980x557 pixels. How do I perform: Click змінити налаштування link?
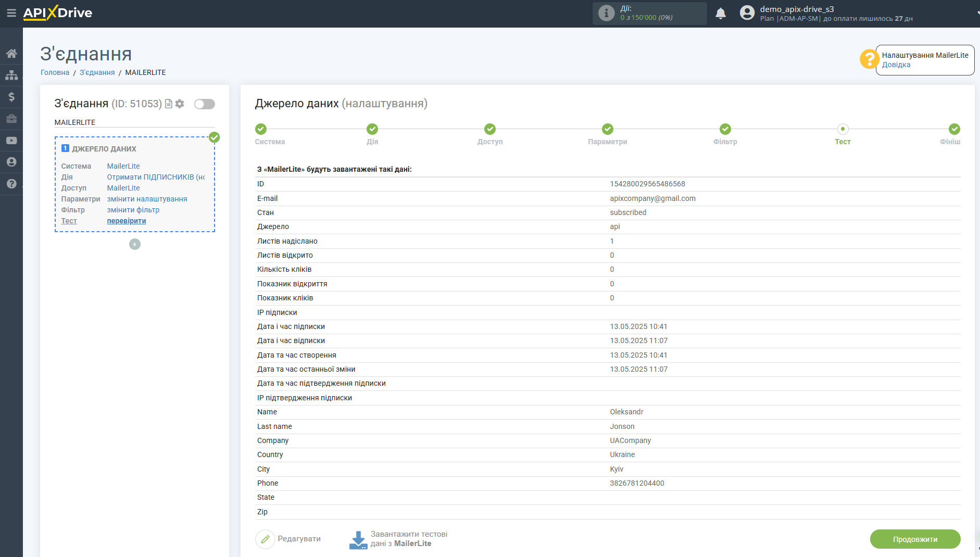pos(147,199)
